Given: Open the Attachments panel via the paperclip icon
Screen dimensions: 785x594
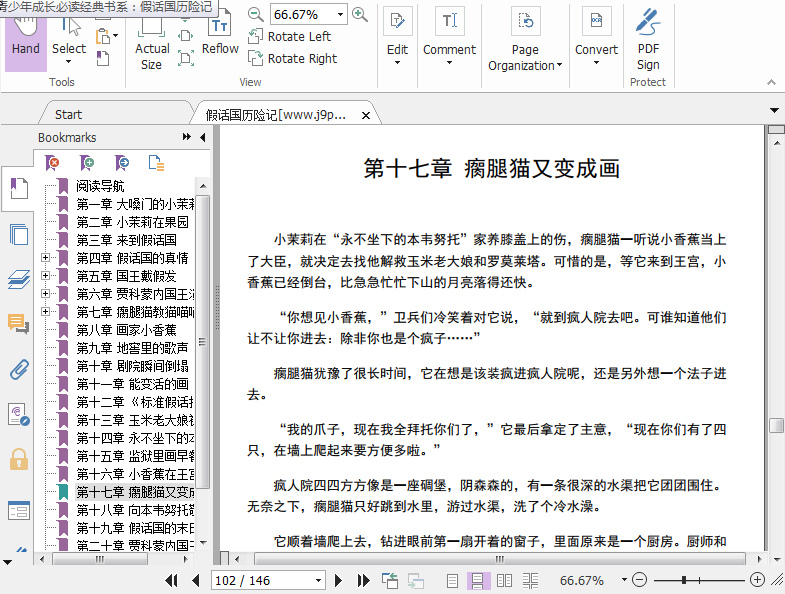Looking at the screenshot, I should (18, 370).
